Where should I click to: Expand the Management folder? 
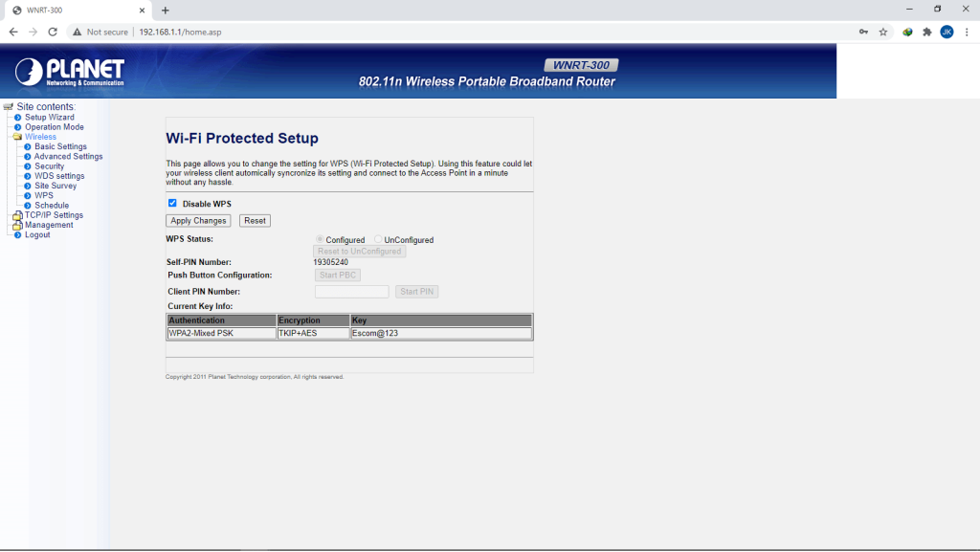point(17,226)
